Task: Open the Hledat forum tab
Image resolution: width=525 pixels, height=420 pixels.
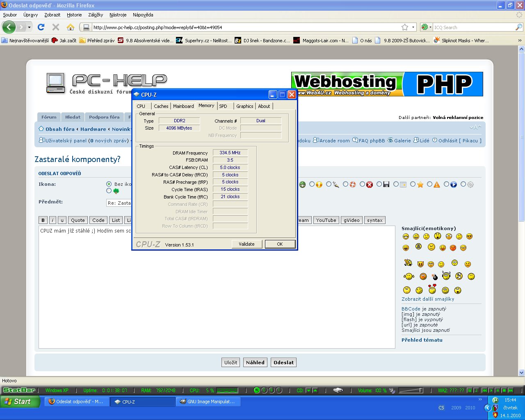Action: pos(73,117)
